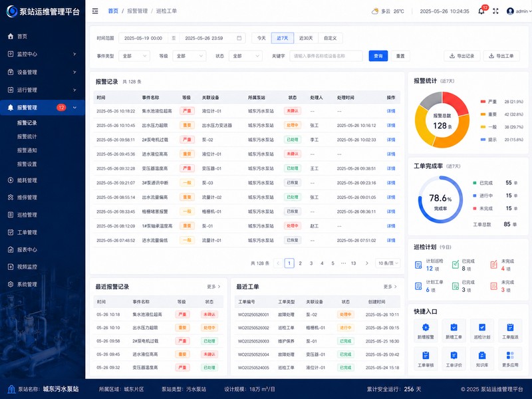The height and width of the screenshot is (399, 532).
Task: Click the 设备管理 sidebar icon
Action: click(11, 72)
